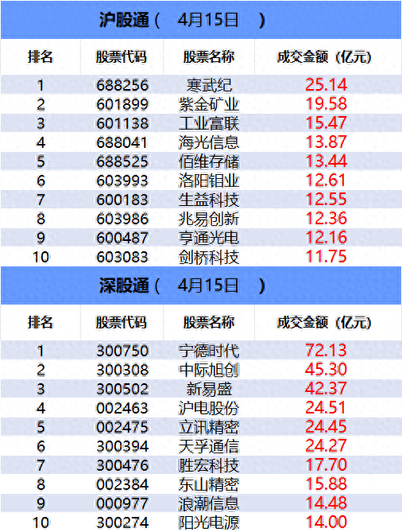Select the 成交金额 column header in 深股通 table
The width and height of the screenshot is (402, 532).
(x=324, y=322)
